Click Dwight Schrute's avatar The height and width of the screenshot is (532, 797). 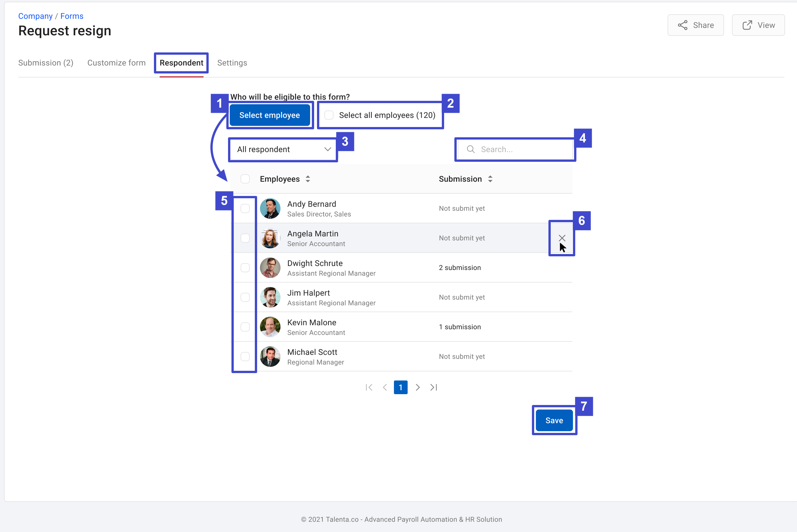(270, 268)
